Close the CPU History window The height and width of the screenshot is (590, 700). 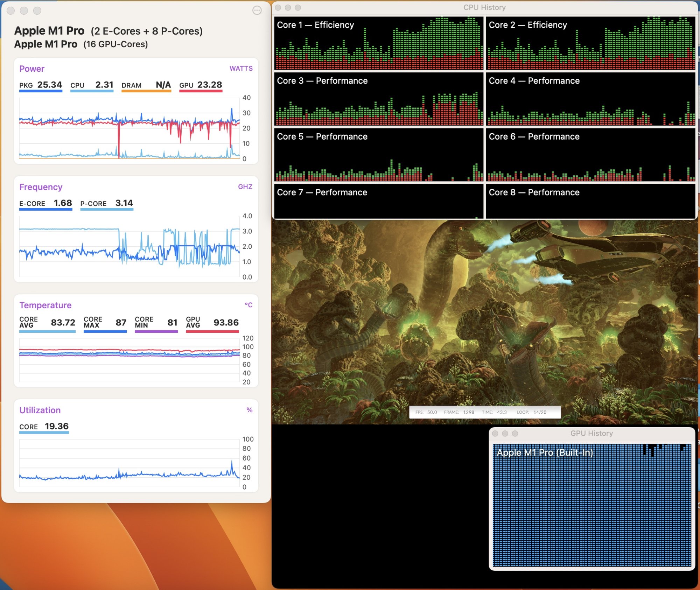(x=278, y=7)
